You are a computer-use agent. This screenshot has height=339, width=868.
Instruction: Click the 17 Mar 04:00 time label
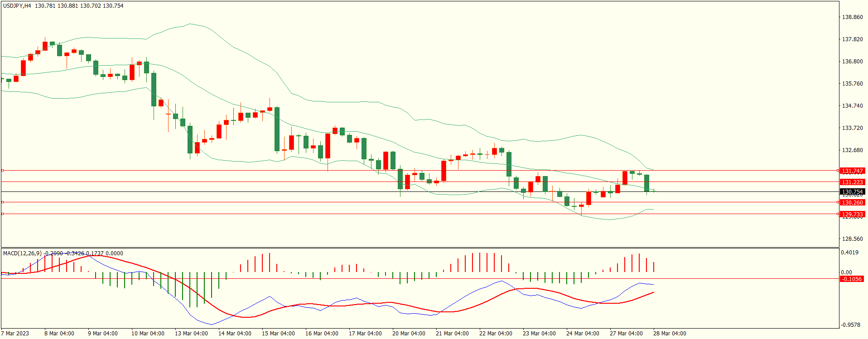365,334
